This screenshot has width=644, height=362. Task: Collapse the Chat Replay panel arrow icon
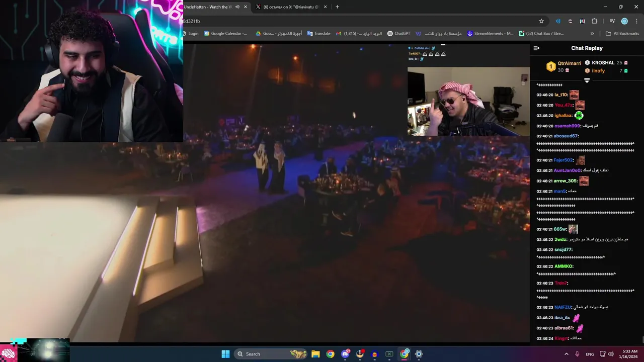(x=536, y=48)
